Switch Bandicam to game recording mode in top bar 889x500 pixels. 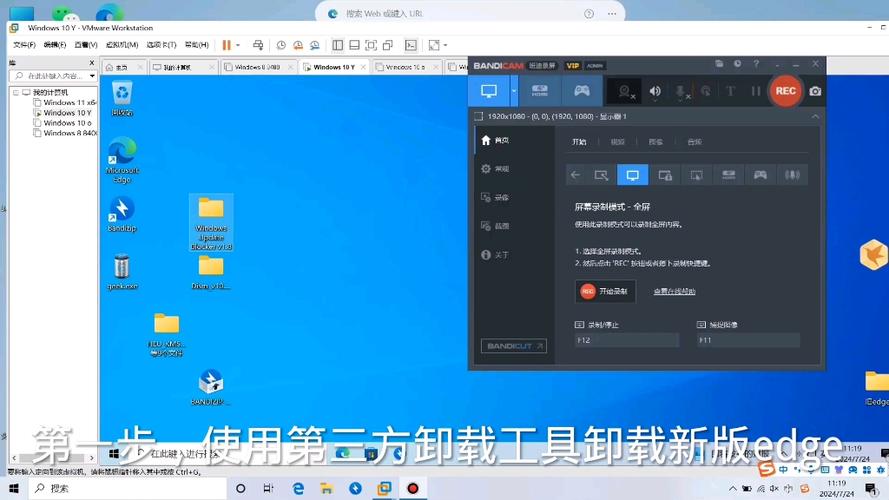click(x=582, y=91)
